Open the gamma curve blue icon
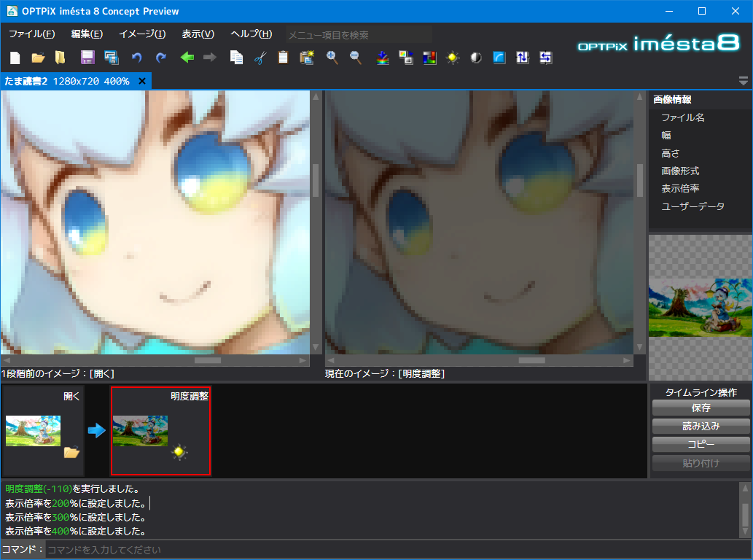Image resolution: width=753 pixels, height=560 pixels. pyautogui.click(x=499, y=58)
